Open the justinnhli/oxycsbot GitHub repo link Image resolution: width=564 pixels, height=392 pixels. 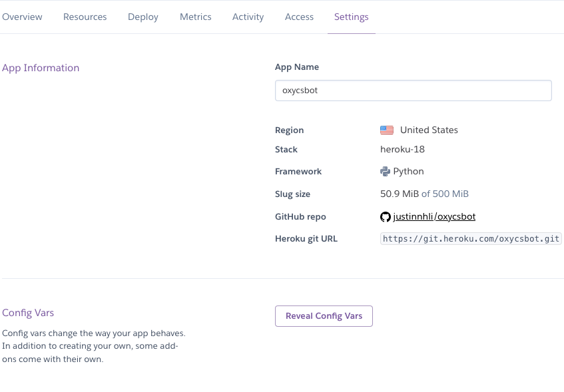tap(434, 216)
